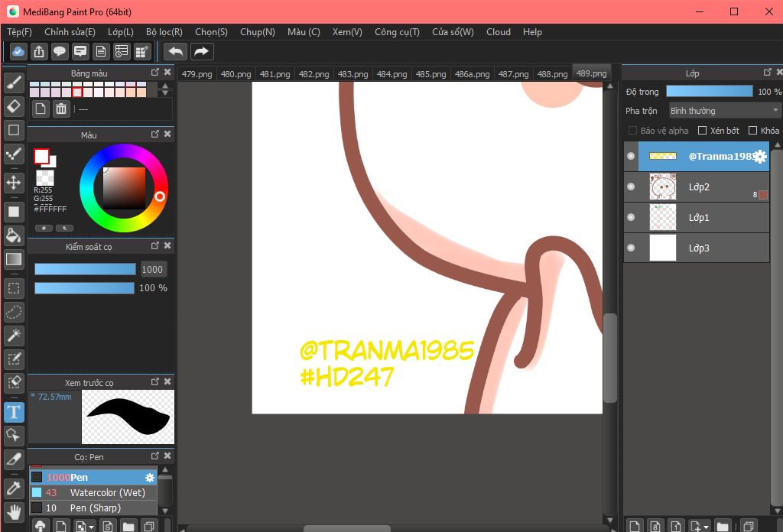Open the Pha trộn blend mode dropdown
This screenshot has width=783, height=532.
(x=724, y=111)
